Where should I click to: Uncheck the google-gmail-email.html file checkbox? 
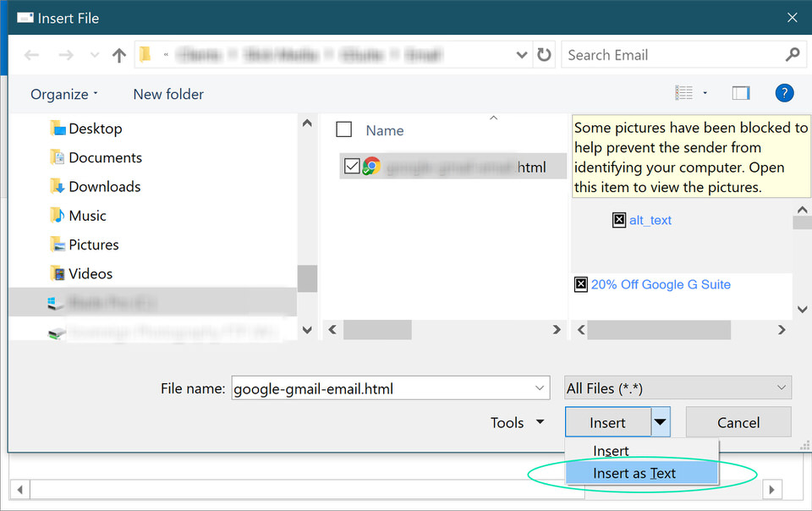pos(352,165)
